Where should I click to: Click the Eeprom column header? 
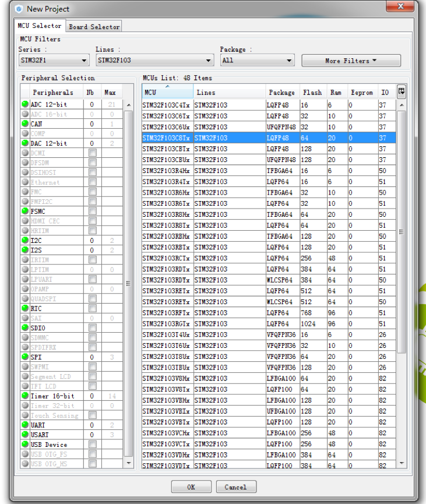click(x=362, y=92)
